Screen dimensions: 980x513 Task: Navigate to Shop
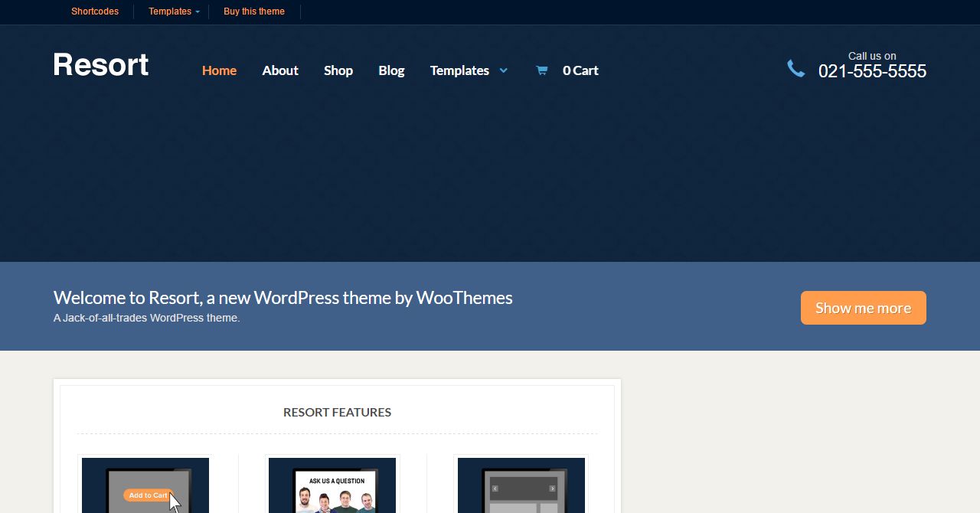pos(338,70)
